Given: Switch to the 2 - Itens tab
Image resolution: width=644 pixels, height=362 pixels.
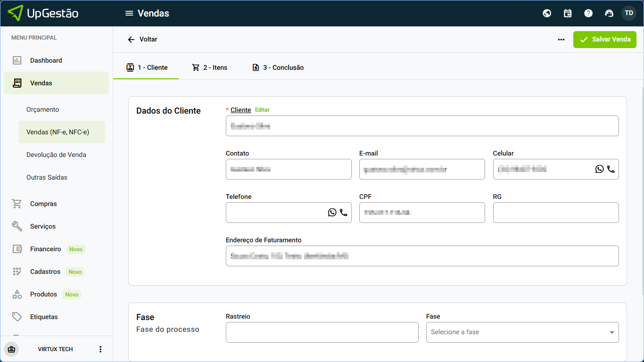Looking at the screenshot, I should [210, 67].
